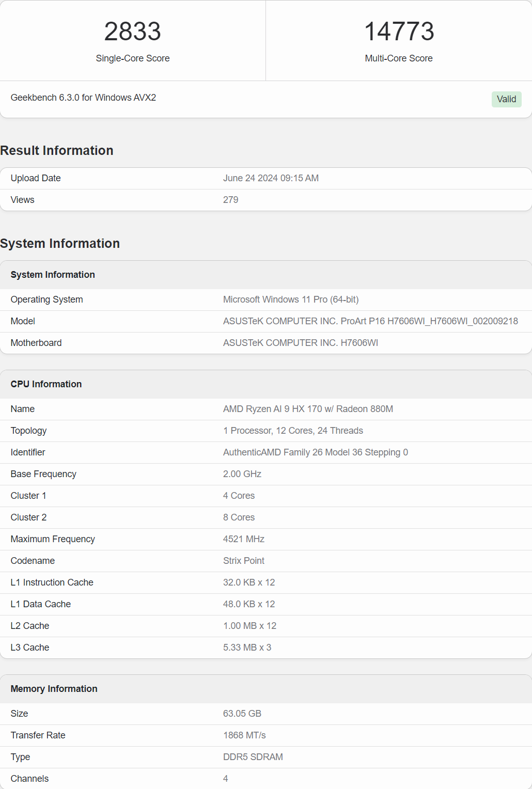Viewport: 532px width, 789px height.
Task: Click the System Information table header
Action: point(53,275)
